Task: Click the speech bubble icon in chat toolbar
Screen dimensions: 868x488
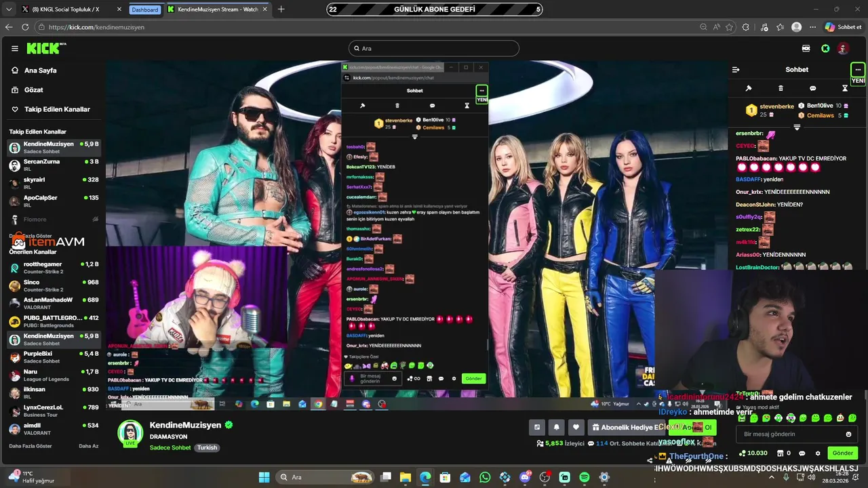Action: click(x=812, y=88)
